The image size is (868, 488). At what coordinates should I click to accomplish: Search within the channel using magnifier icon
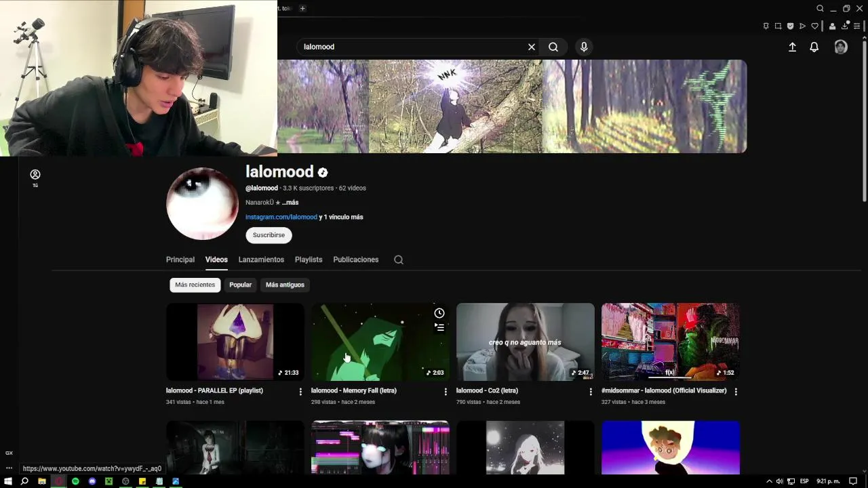pos(399,260)
